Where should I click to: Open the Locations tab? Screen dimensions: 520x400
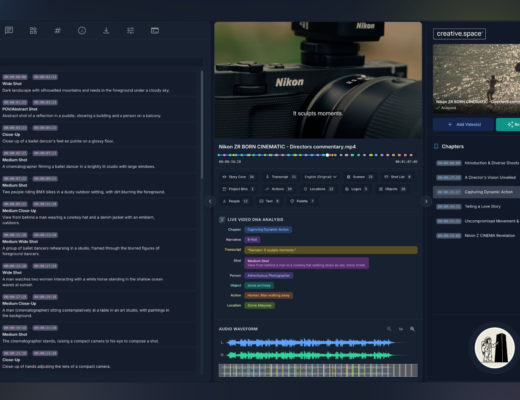(x=318, y=189)
